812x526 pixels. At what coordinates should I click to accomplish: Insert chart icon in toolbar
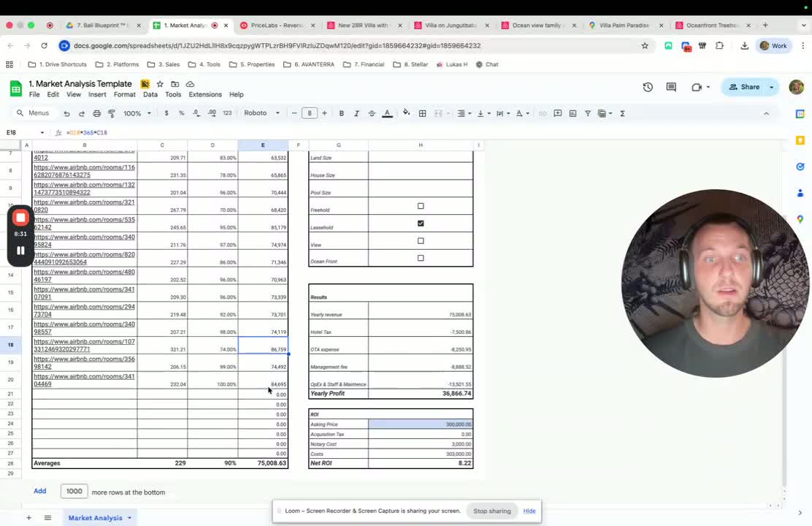572,113
